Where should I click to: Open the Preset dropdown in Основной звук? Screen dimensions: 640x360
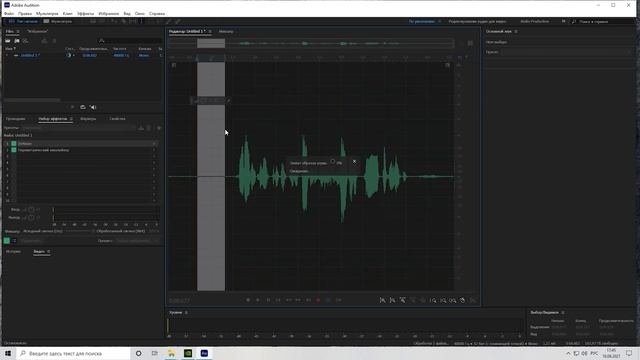tap(566, 52)
